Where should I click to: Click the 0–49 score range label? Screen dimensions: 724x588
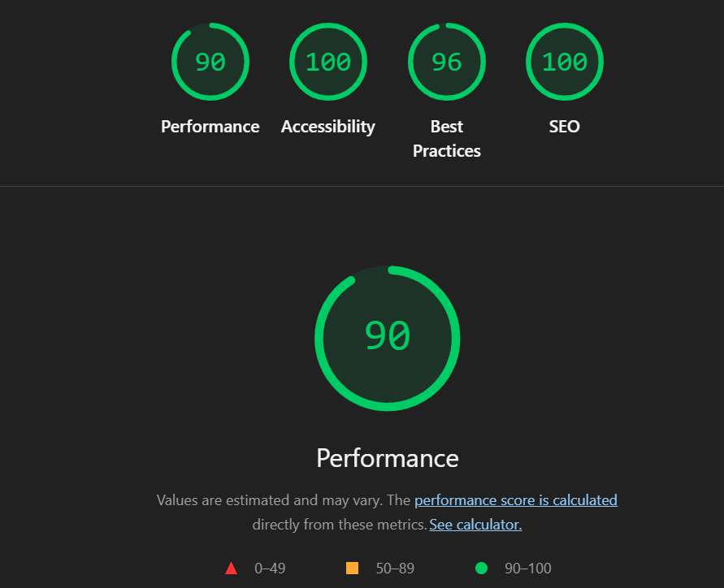270,569
